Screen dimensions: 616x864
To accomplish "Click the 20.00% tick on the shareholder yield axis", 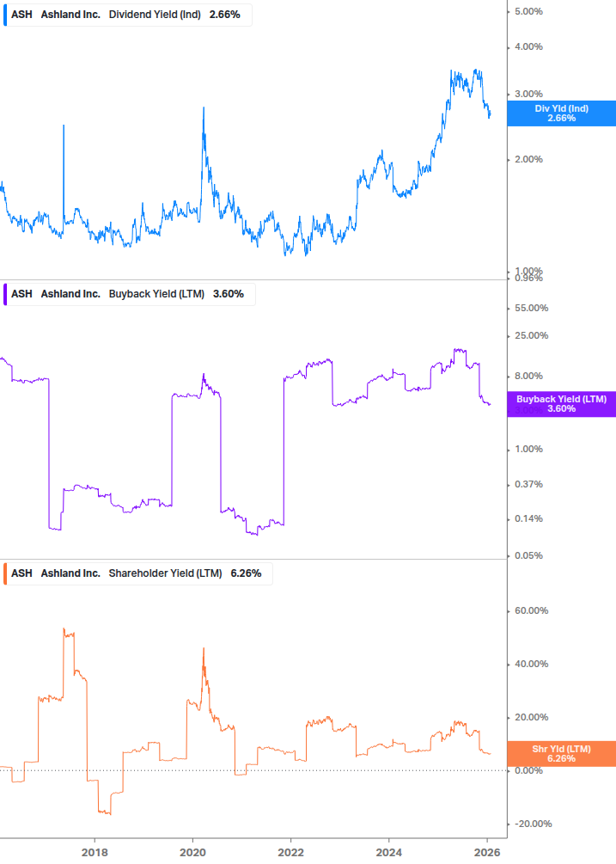I will 531,718.
